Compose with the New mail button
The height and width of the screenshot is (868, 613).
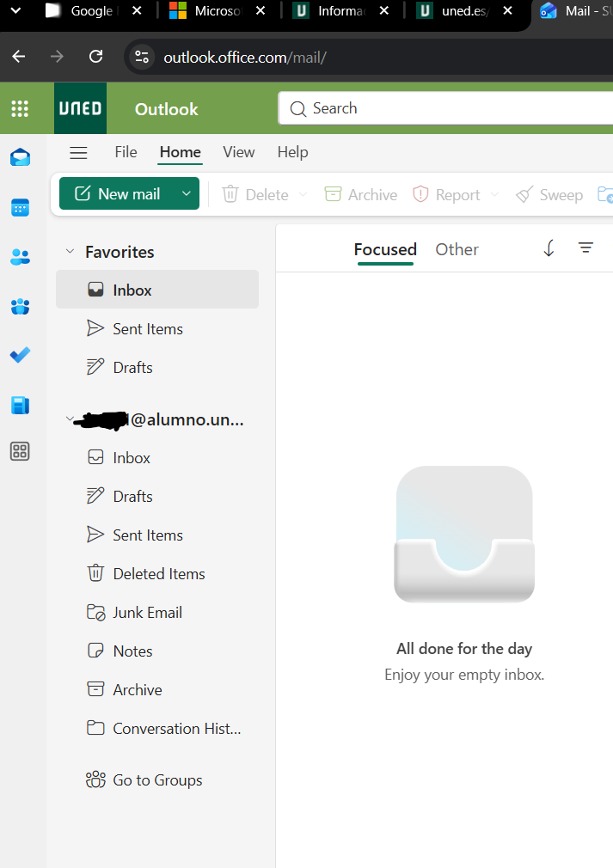pyautogui.click(x=118, y=193)
